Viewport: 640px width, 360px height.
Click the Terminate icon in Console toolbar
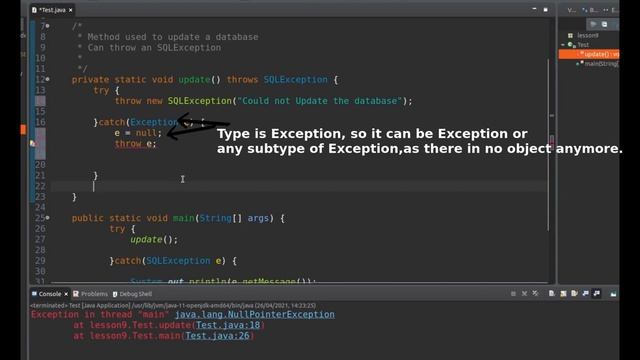click(513, 293)
